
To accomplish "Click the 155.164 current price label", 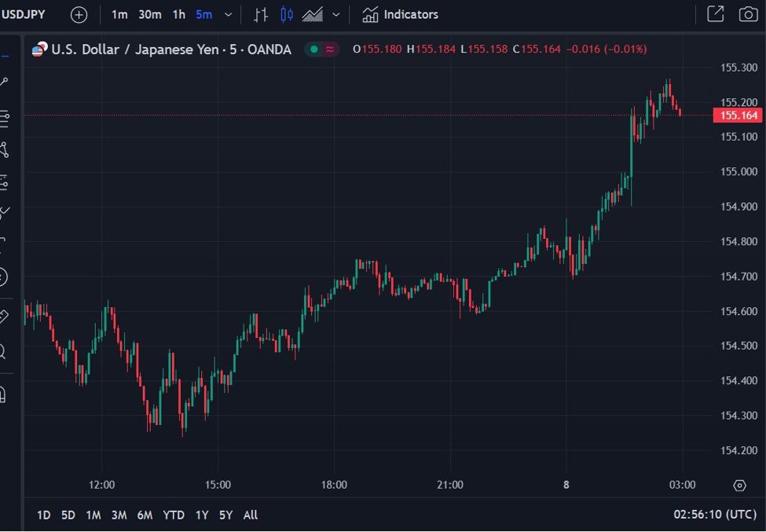I will pos(739,116).
